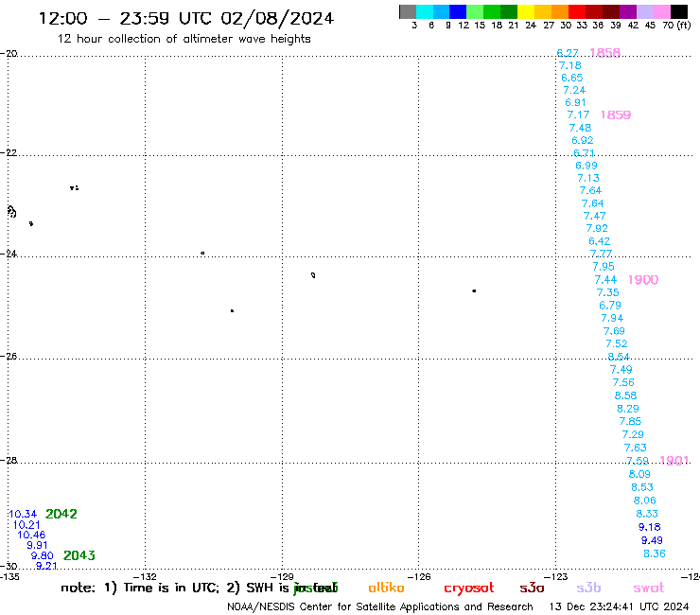Click the 7.92 wave height value
Viewport: 700px width, 615px height.
coord(597,229)
